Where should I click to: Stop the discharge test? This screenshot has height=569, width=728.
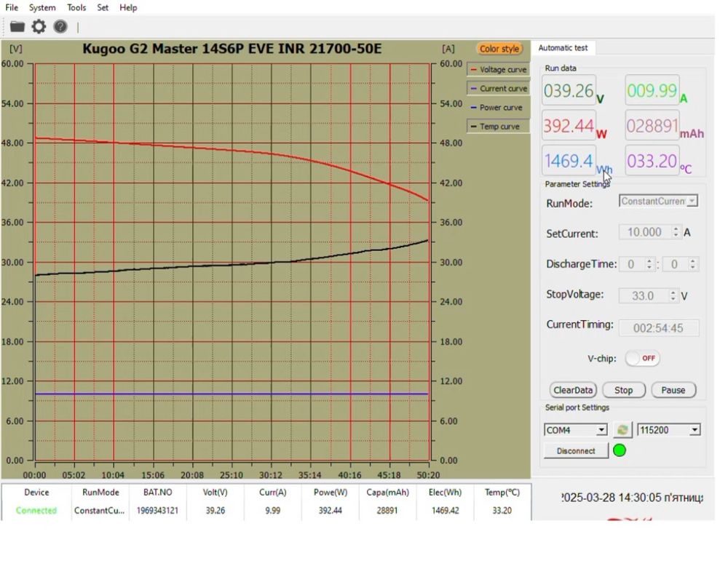[624, 390]
